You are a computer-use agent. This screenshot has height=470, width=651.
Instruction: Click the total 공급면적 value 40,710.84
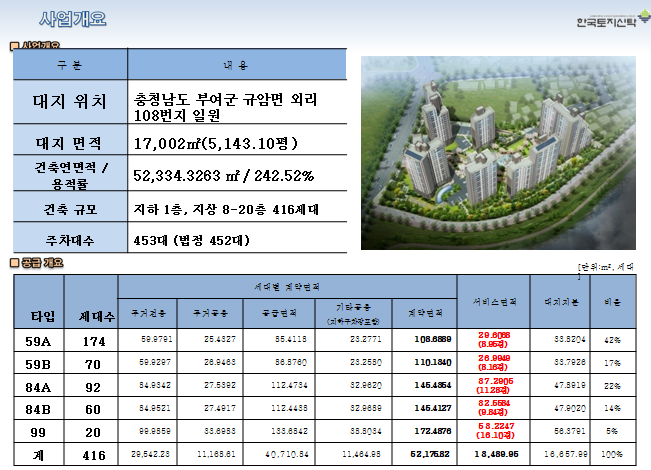[287, 454]
